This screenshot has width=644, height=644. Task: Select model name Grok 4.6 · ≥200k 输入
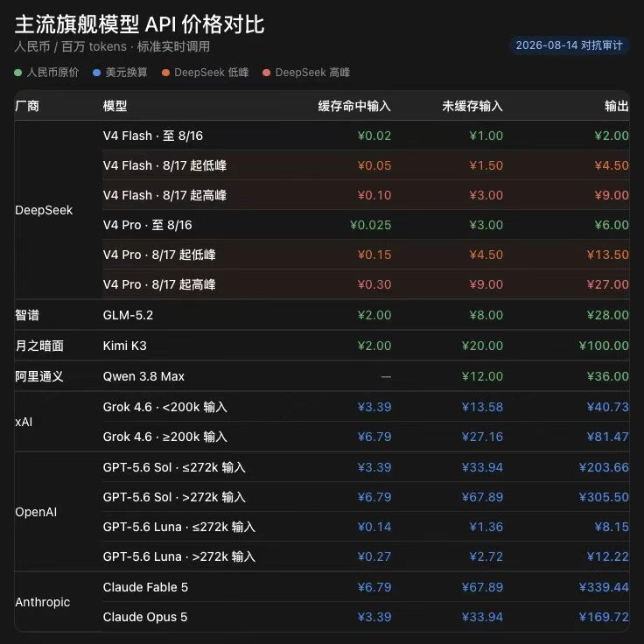(165, 437)
